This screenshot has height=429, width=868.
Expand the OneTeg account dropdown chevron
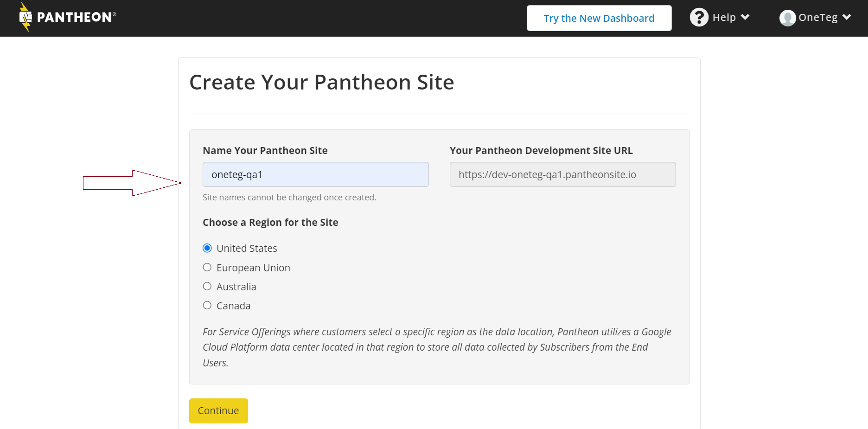(847, 17)
